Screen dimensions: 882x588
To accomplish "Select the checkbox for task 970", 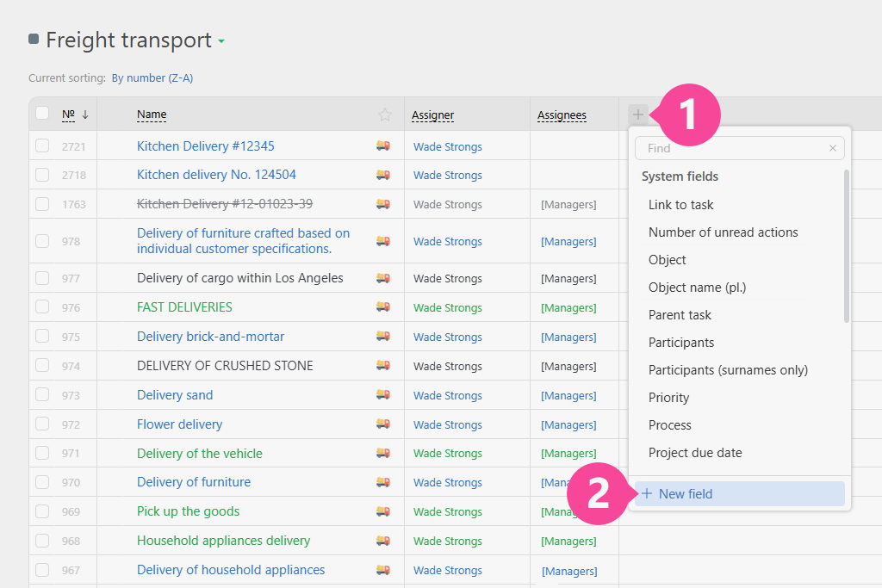I will (42, 482).
